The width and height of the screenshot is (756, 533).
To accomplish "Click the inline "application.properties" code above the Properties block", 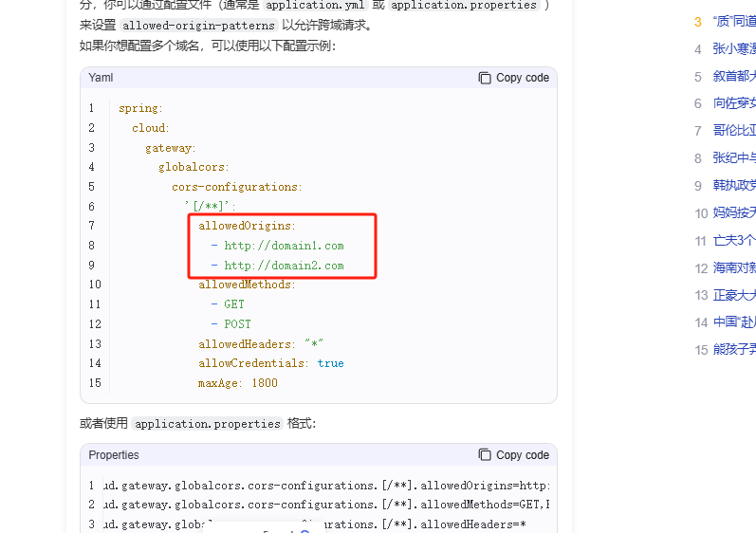I will [207, 424].
